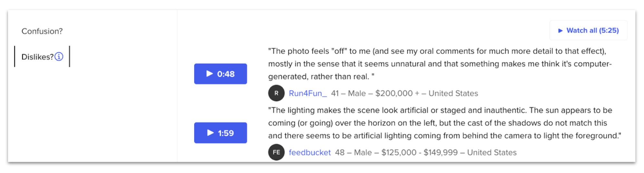Image resolution: width=644 pixels, height=173 pixels.
Task: Click the 0:48 timestamp on the clip button
Action: 226,74
